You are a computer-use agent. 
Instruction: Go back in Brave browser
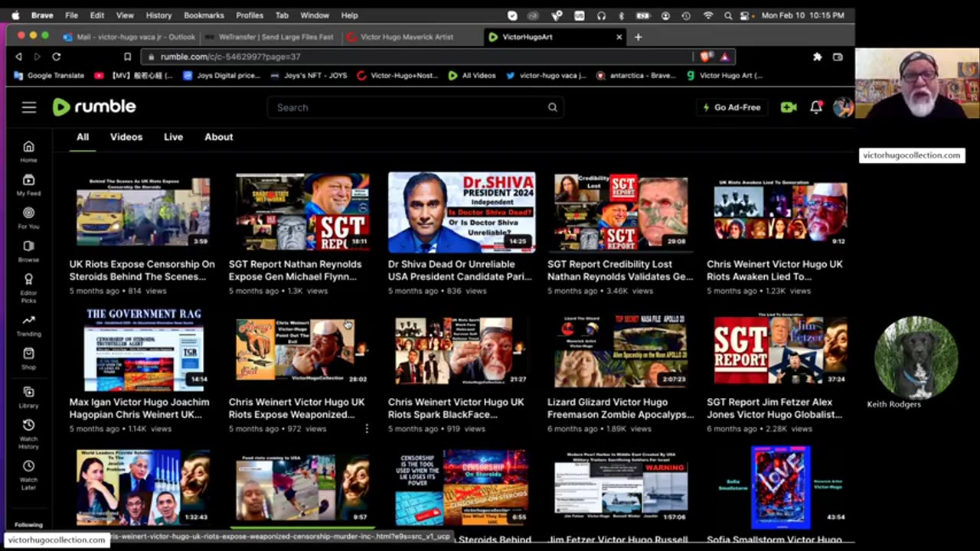tap(18, 57)
